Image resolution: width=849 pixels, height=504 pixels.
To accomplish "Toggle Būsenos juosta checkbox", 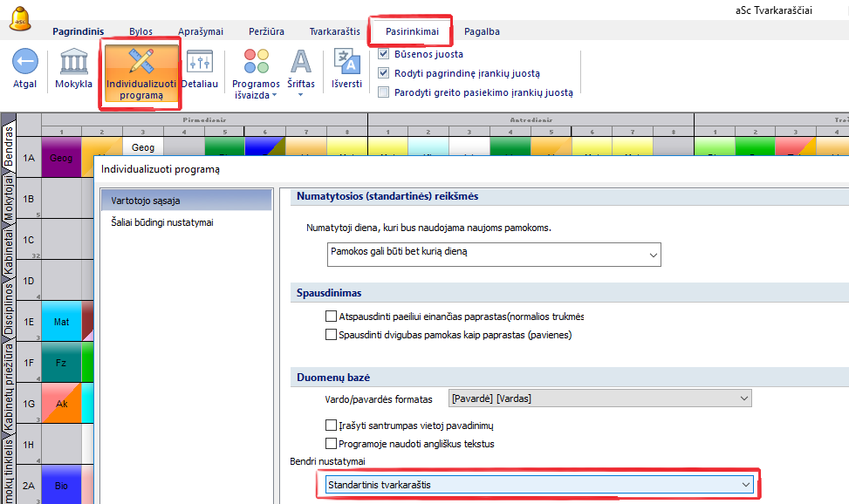I will (383, 54).
